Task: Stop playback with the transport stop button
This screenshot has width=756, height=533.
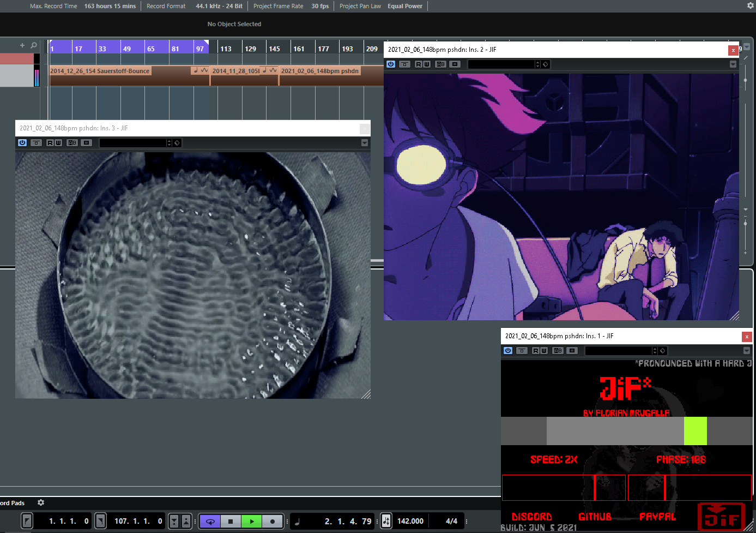Action: pyautogui.click(x=231, y=521)
